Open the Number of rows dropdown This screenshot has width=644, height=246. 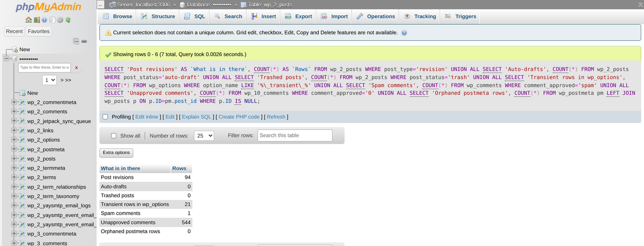(x=204, y=135)
